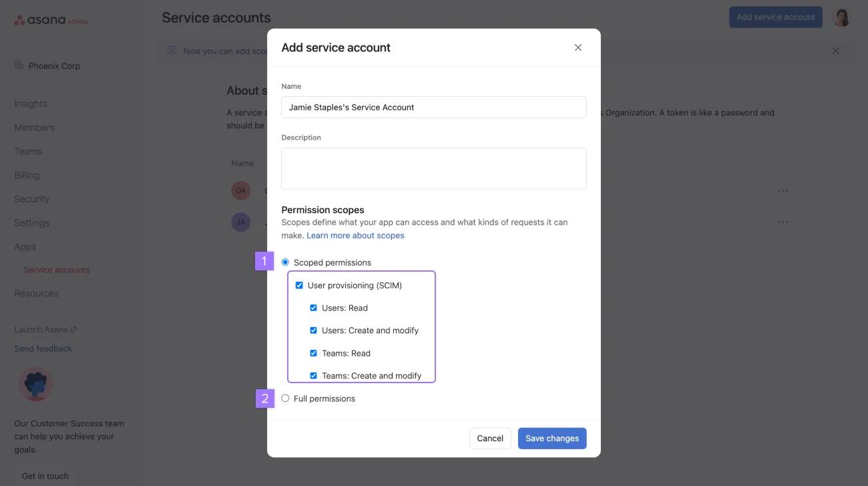Select the 'Scoped permissions' option
The width and height of the screenshot is (868, 486).
(x=284, y=260)
